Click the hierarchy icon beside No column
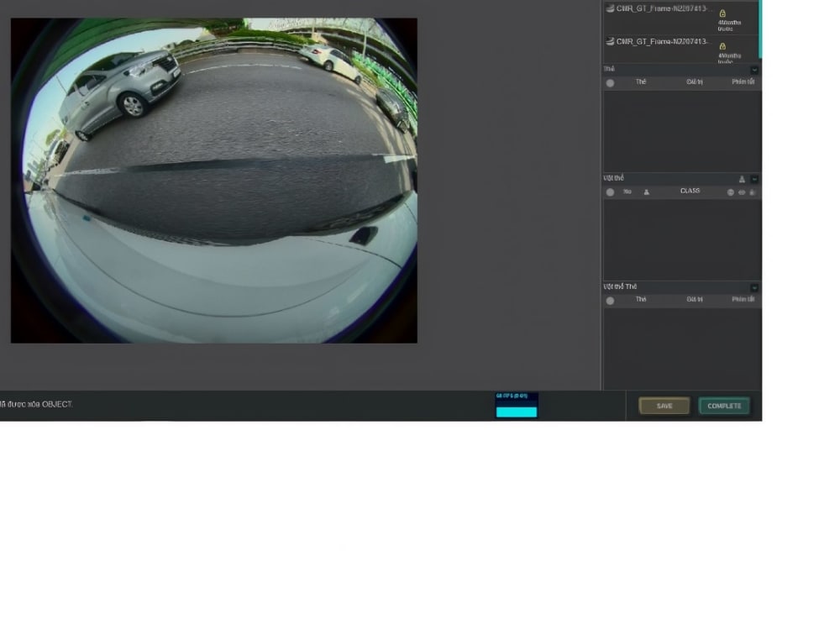The height and width of the screenshot is (630, 840). coord(647,192)
